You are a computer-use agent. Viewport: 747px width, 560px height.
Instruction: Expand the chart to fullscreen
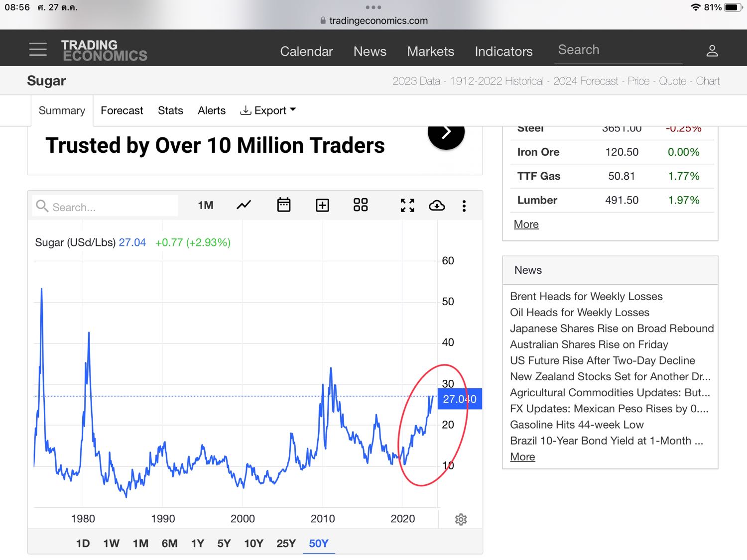(x=407, y=205)
